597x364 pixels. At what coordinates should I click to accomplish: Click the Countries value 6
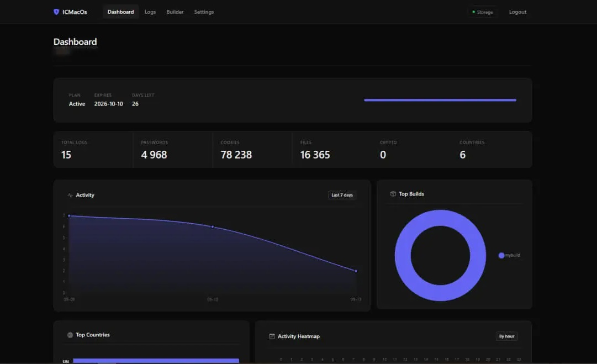[x=463, y=155]
